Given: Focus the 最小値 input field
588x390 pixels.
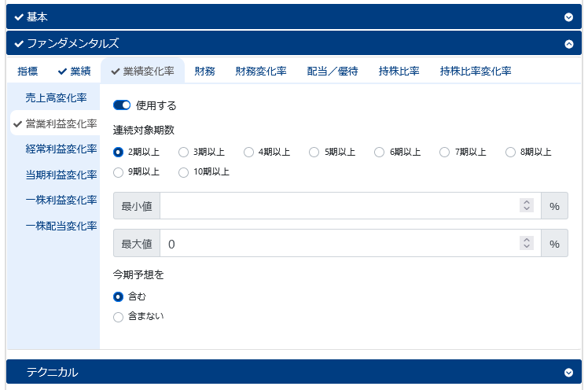Looking at the screenshot, I should [351, 205].
